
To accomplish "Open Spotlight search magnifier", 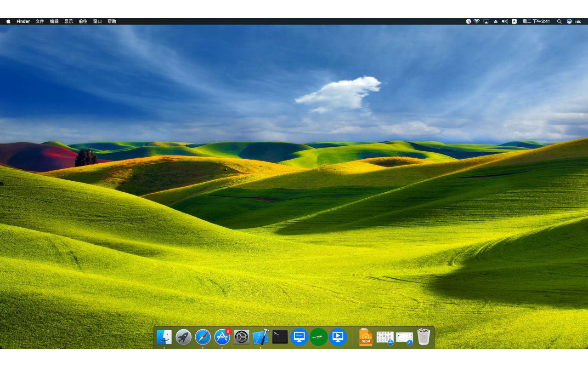I will (559, 21).
